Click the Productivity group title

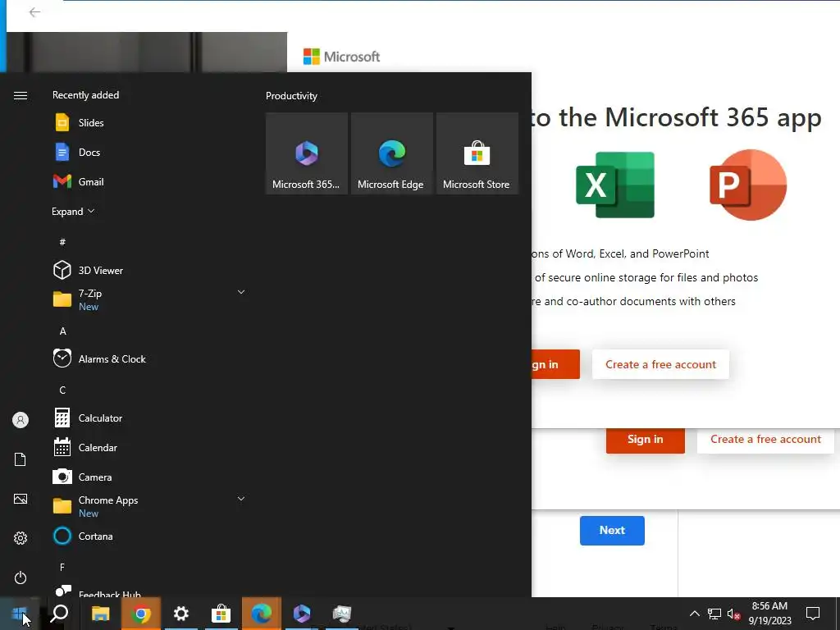[x=291, y=96]
